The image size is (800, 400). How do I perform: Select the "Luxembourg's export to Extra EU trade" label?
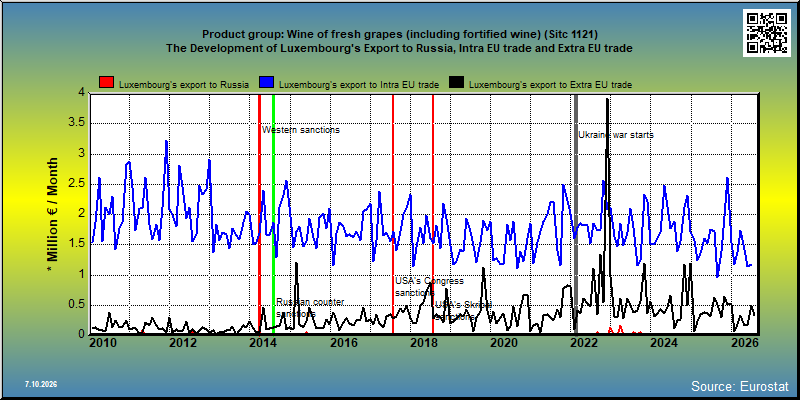tap(550, 85)
